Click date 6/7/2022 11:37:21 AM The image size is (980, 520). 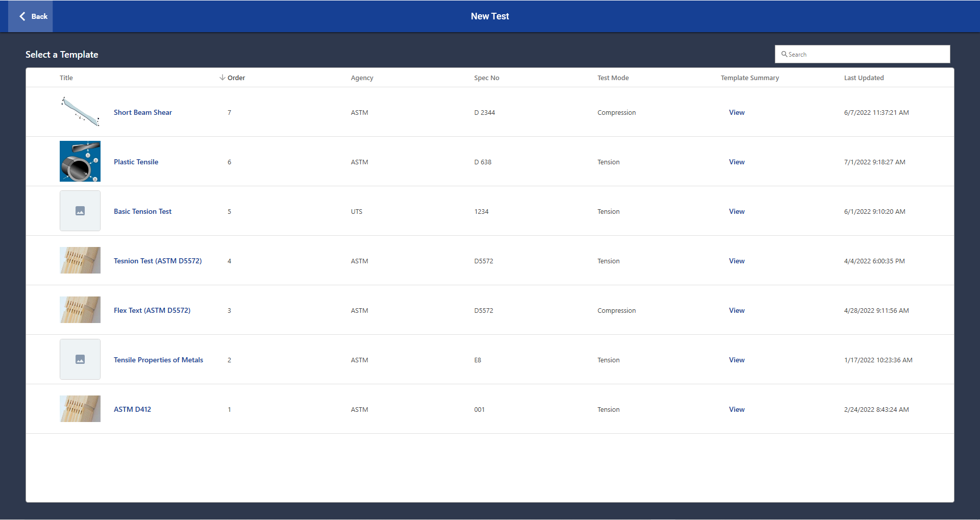(876, 112)
